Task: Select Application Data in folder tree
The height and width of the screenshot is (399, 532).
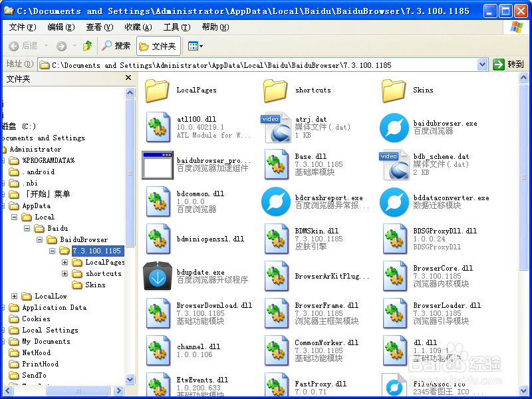Action: pos(55,307)
